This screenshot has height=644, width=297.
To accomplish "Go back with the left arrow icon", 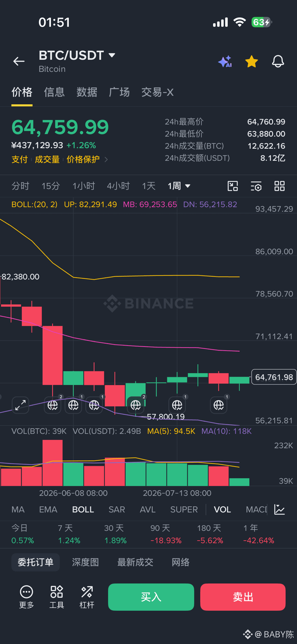I will [x=19, y=61].
